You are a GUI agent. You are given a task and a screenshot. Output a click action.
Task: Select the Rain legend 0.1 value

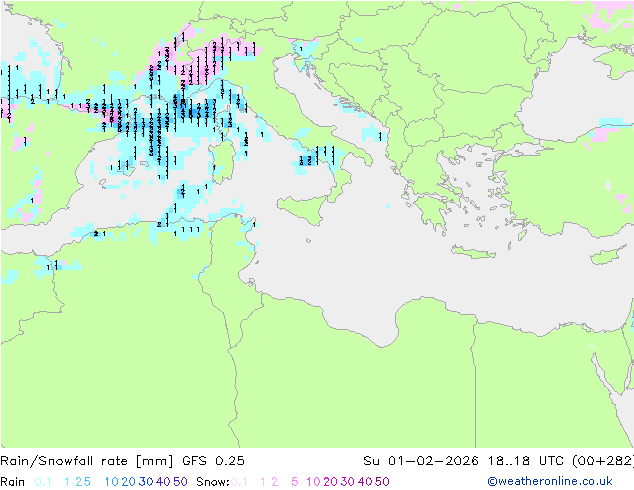43,482
